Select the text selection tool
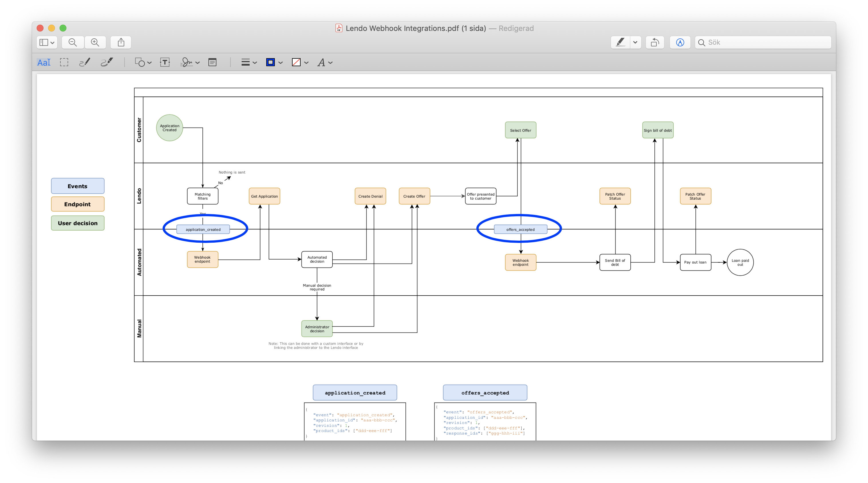The width and height of the screenshot is (868, 483). pos(44,62)
